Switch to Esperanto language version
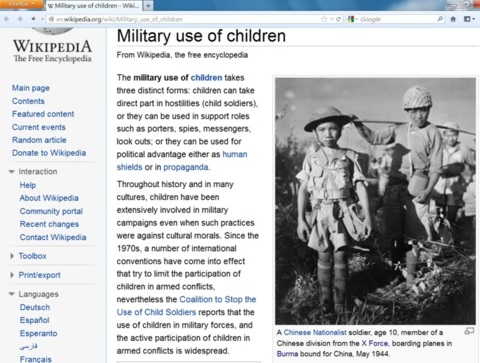The height and width of the screenshot is (363, 480). click(x=38, y=333)
